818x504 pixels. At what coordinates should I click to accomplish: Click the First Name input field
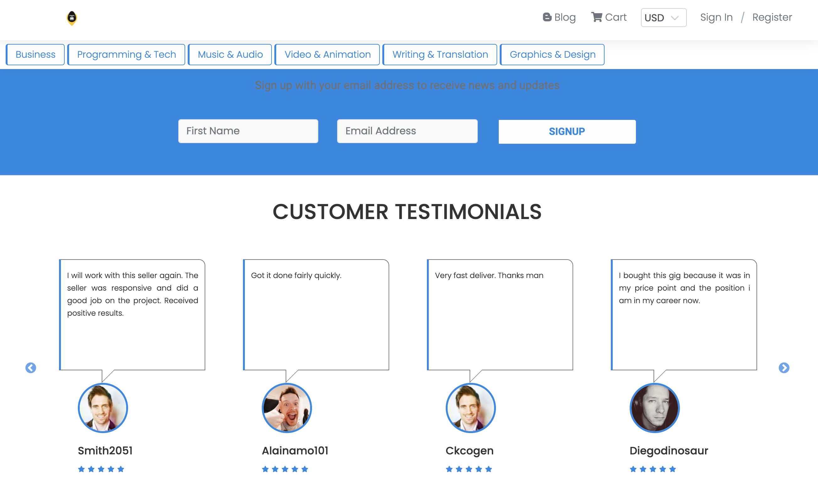pyautogui.click(x=248, y=131)
